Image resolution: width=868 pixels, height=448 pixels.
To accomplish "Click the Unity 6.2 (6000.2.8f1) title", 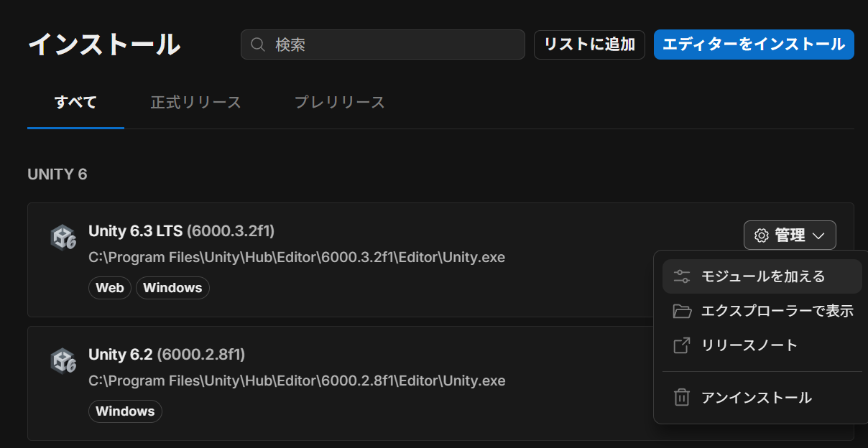I will coord(167,355).
